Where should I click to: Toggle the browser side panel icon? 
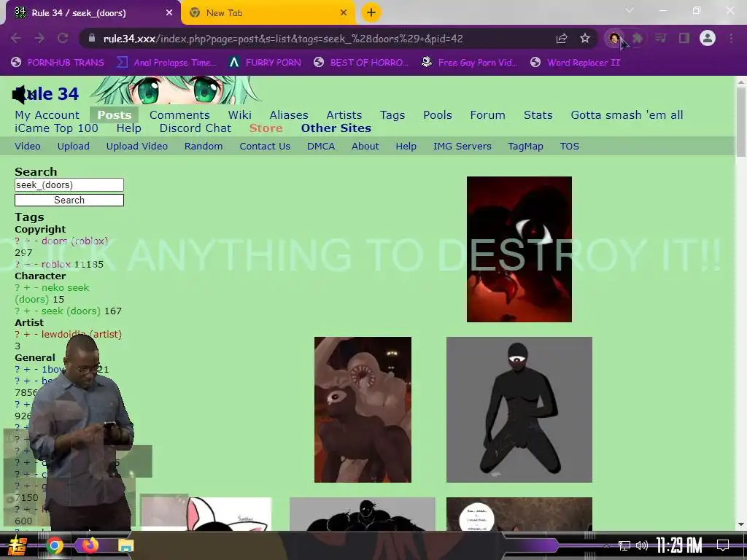point(684,38)
